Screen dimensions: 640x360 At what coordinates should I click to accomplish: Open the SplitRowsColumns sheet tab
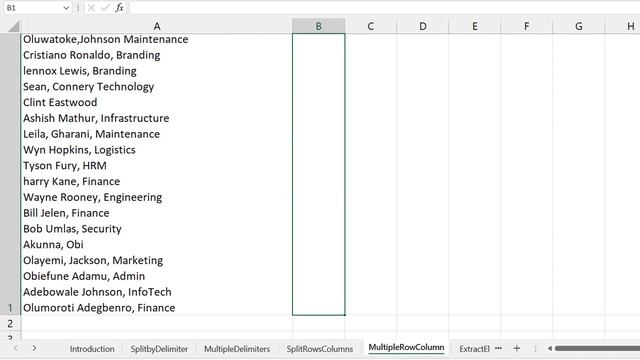coord(320,349)
